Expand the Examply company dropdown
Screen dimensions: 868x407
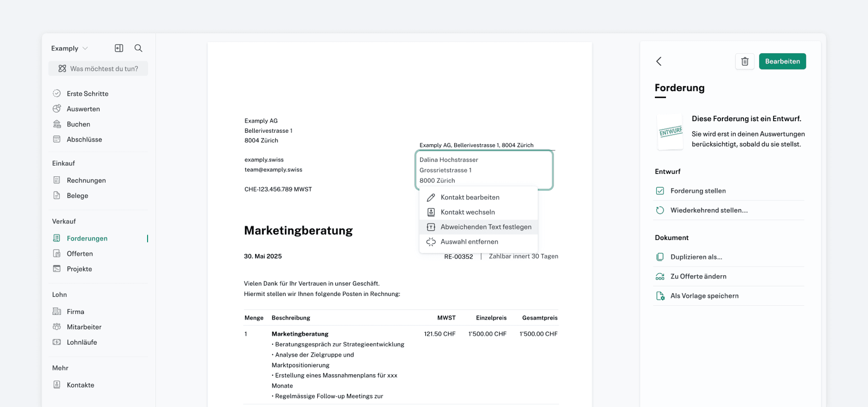69,48
